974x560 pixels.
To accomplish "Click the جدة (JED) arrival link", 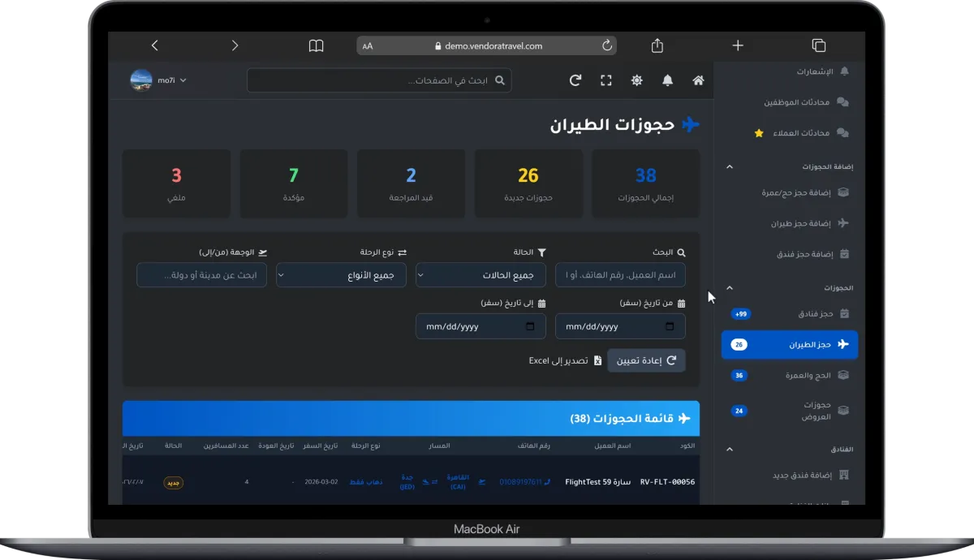I will [x=407, y=482].
